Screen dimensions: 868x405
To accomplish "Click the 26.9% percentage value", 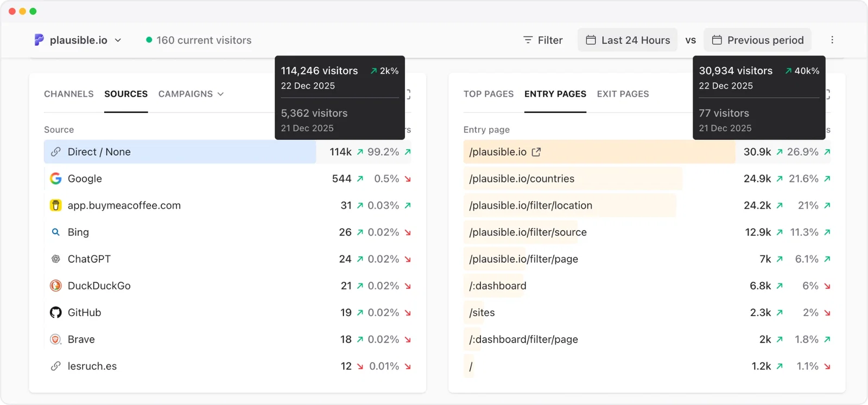I will [x=803, y=152].
